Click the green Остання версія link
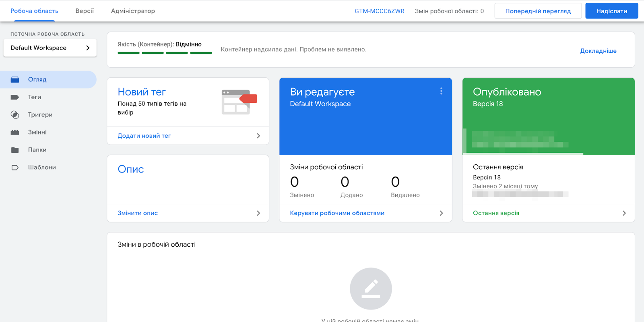The width and height of the screenshot is (644, 322). (x=496, y=213)
